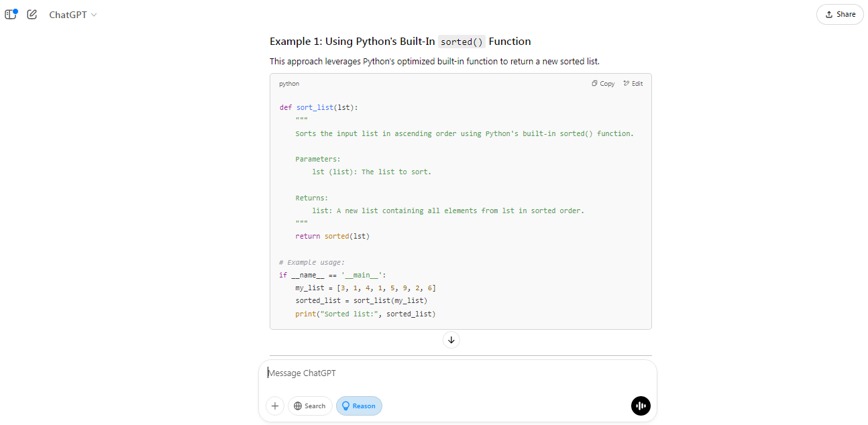The width and height of the screenshot is (868, 425).
Task: Enable the web Search option
Action: click(x=310, y=406)
